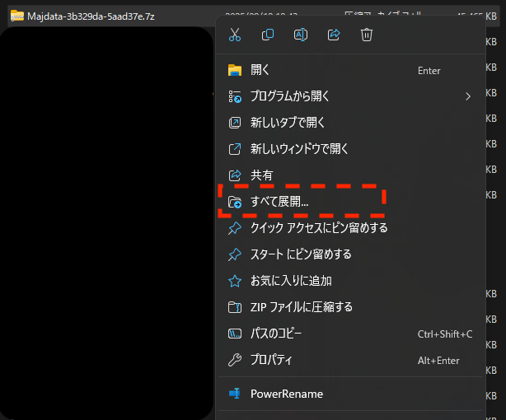Viewport: 506px width, 420px height.
Task: Click the star icon for お気に入りに追加
Action: point(235,281)
